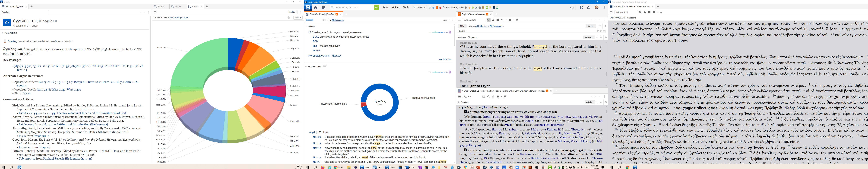Image resolution: width=868 pixels, height=169 pixels.
Task: Open the Charts panel hamburger menu
Action: coord(155,12)
